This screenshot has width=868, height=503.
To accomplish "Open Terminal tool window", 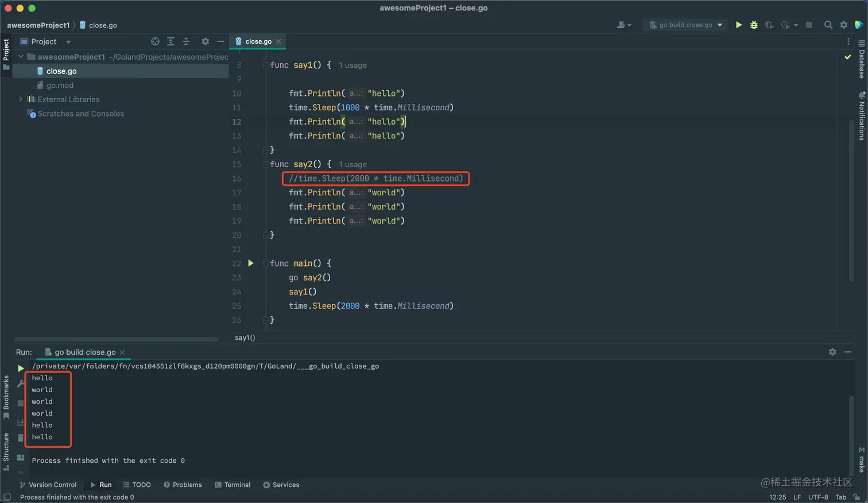I will tap(232, 485).
